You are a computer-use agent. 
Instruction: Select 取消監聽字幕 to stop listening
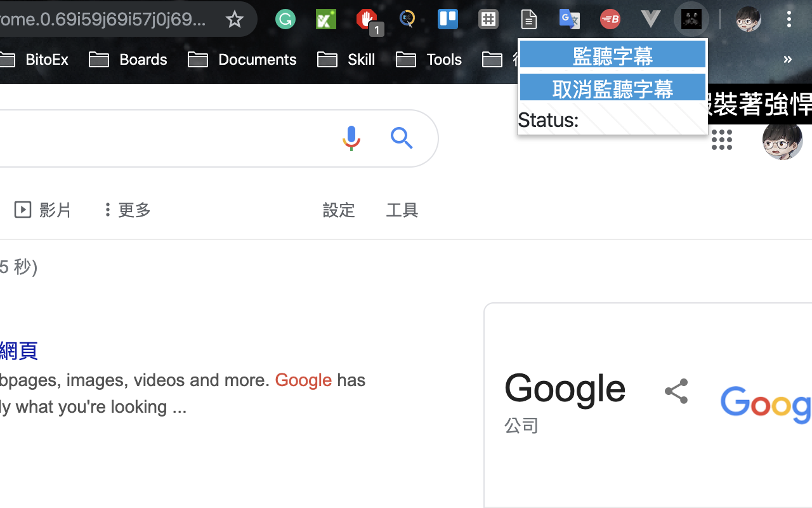612,89
